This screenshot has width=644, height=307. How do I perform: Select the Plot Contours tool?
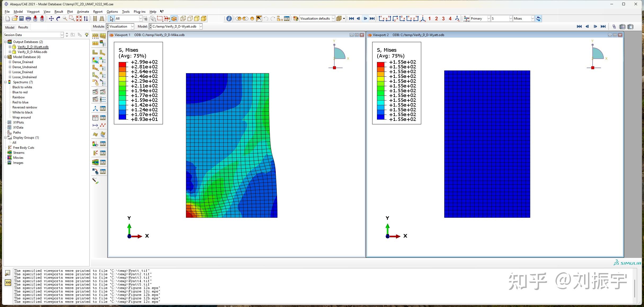[x=95, y=60]
